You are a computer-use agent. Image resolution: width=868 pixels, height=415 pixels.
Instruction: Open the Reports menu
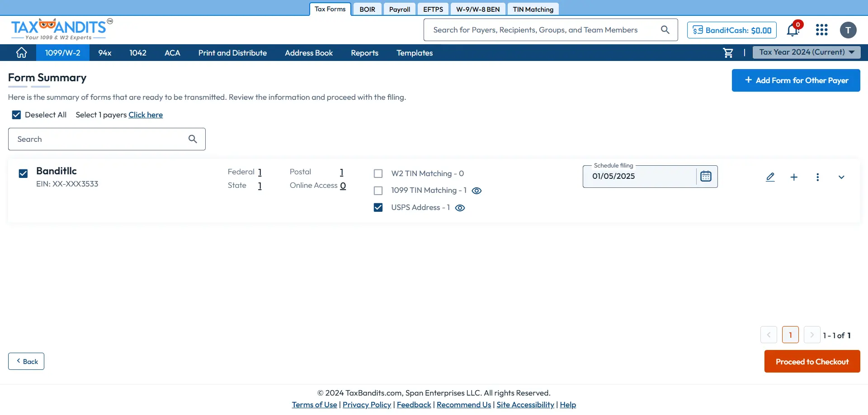click(364, 53)
